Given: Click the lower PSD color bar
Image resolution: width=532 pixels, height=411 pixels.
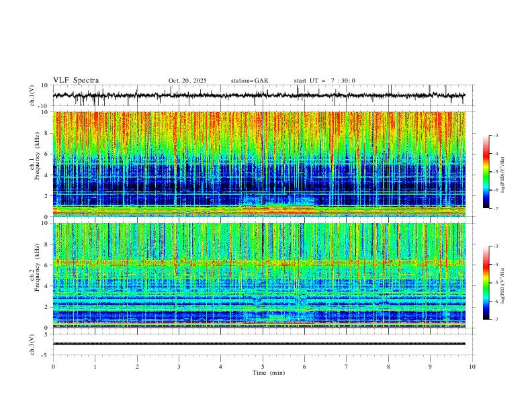Looking at the screenshot, I should point(486,283).
